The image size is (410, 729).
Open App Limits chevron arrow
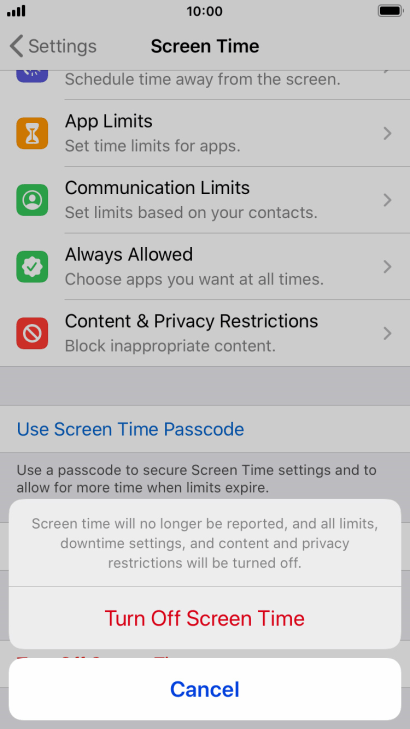pyautogui.click(x=387, y=134)
